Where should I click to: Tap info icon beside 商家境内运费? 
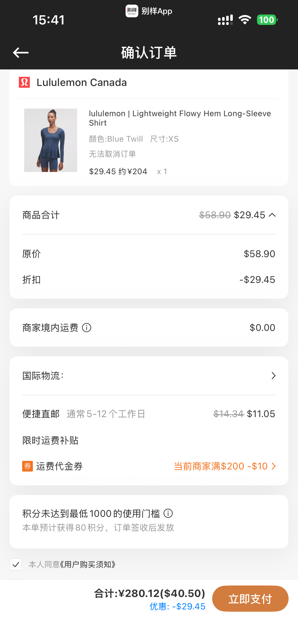pos(87,328)
